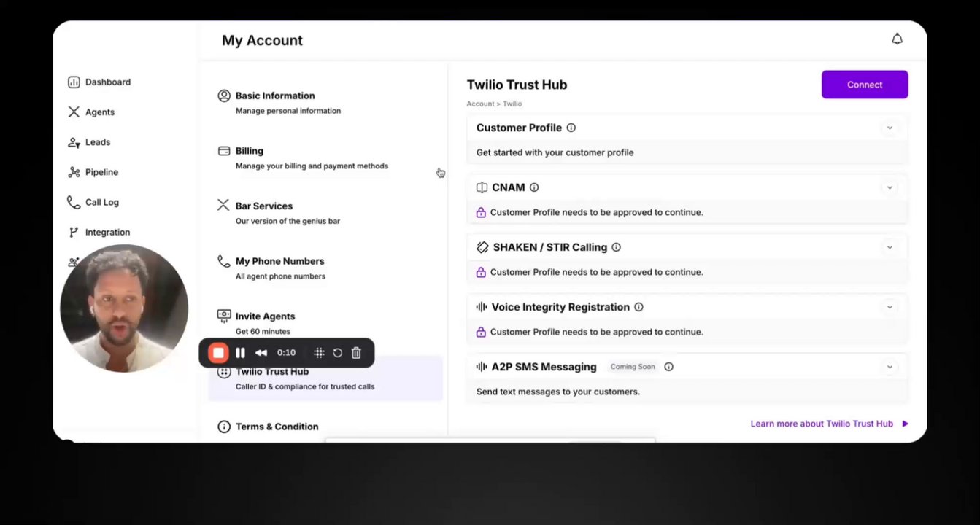
Task: Pause the screen recording
Action: pyautogui.click(x=240, y=353)
